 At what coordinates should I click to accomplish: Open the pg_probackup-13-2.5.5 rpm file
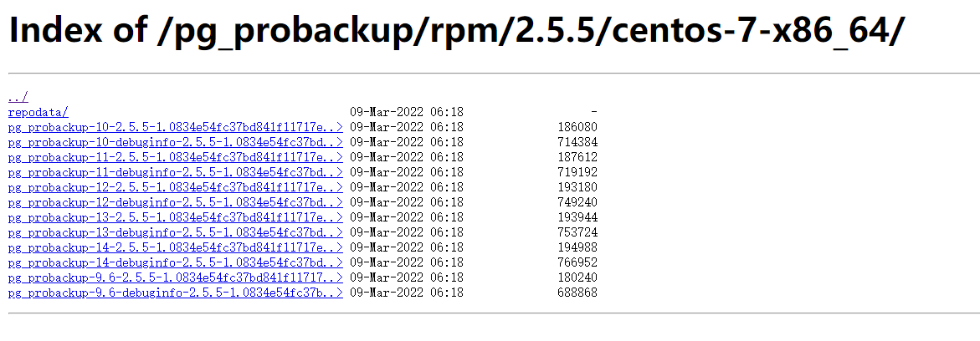coord(176,217)
